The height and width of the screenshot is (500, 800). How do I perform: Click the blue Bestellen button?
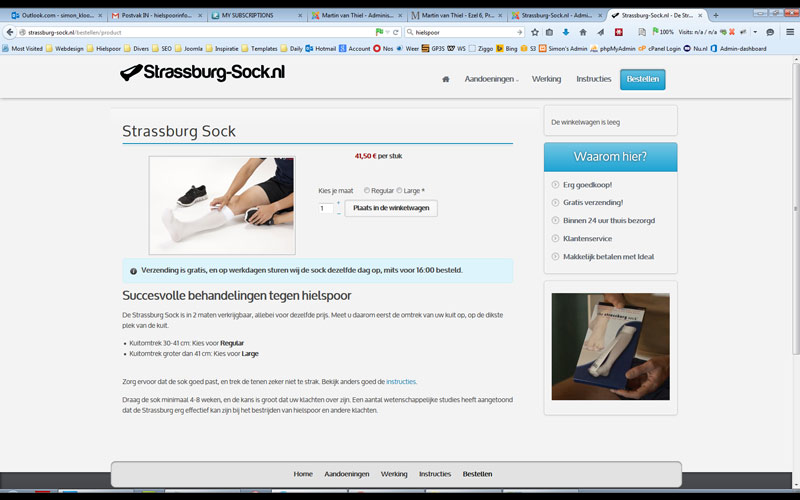(642, 79)
